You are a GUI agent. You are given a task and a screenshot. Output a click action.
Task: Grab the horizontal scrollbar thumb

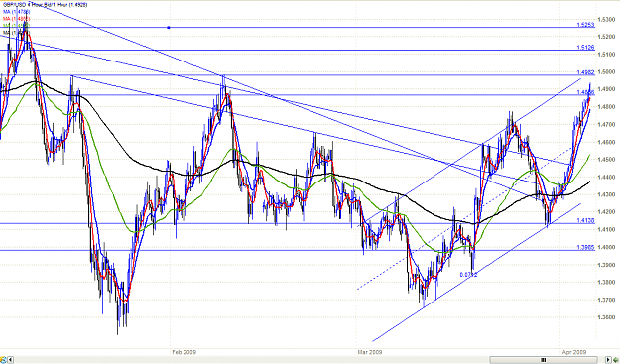544,359
